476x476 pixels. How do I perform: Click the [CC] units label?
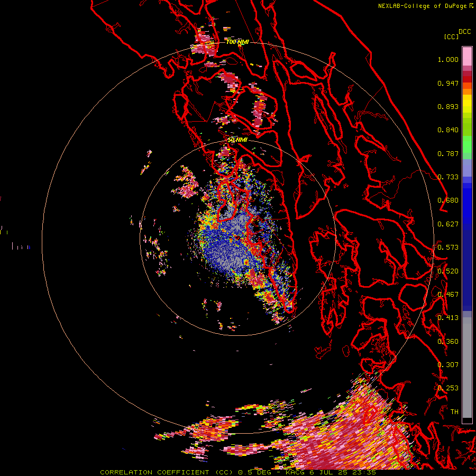point(452,36)
